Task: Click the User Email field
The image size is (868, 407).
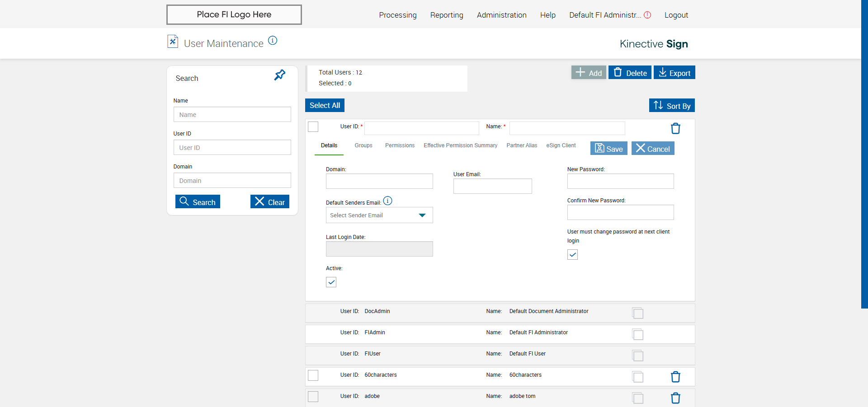Action: click(493, 186)
